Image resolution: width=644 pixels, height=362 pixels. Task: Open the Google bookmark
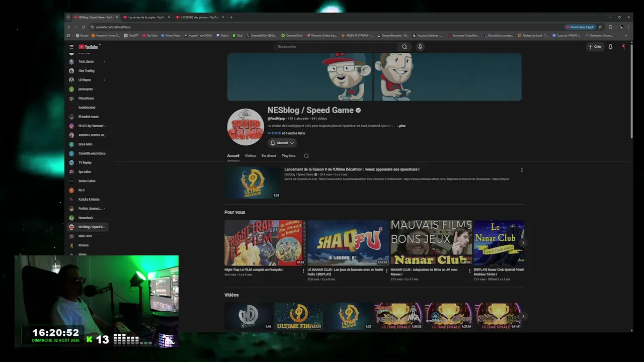[x=82, y=36]
